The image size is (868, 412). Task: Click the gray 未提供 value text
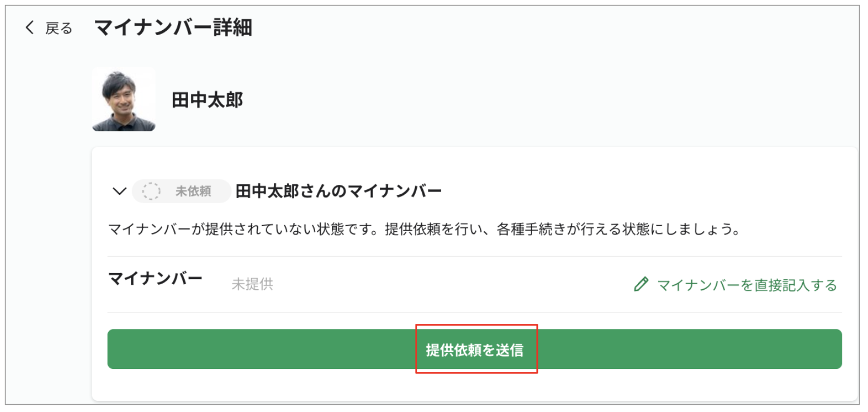[x=252, y=284]
